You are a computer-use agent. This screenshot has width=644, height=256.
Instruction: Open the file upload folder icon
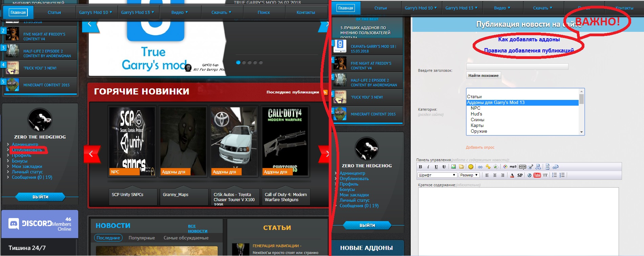click(x=461, y=167)
